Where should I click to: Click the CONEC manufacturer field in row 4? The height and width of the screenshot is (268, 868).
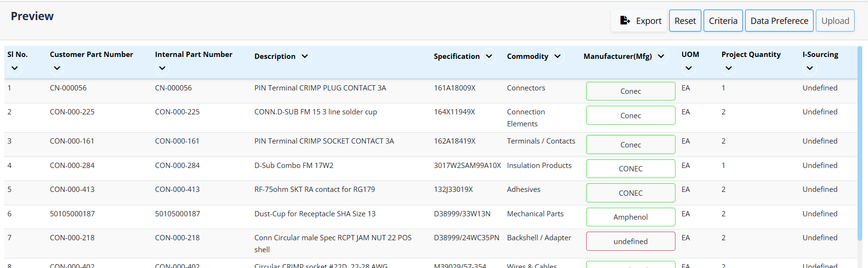631,169
